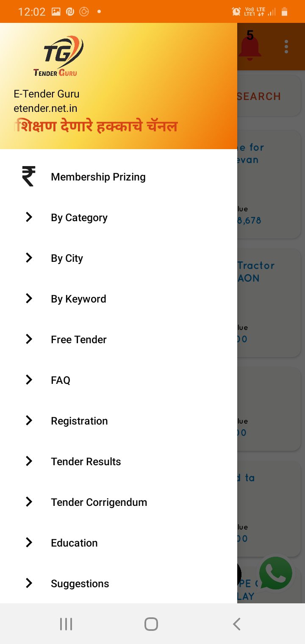Tap the etender.net.in website text
Image resolution: width=305 pixels, height=644 pixels.
45,108
